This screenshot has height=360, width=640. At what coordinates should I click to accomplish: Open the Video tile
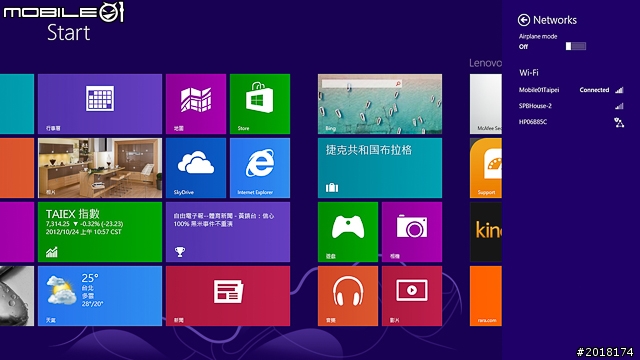point(412,296)
